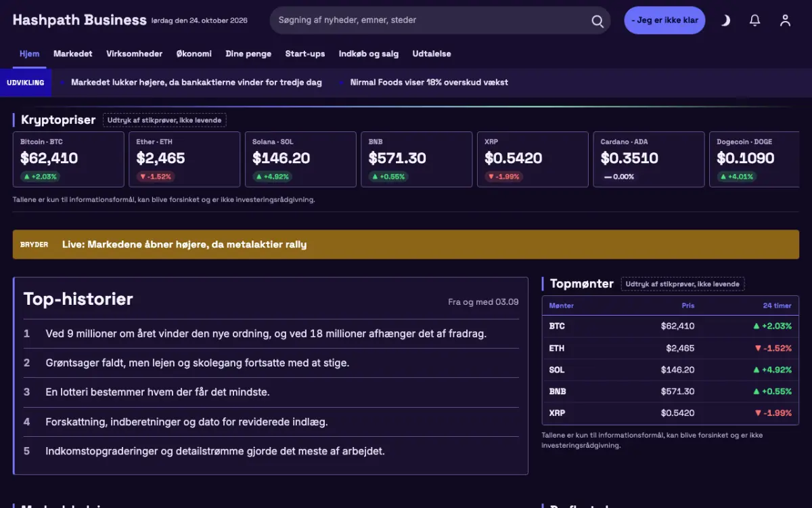This screenshot has width=812, height=508.
Task: Click the Pris column header
Action: point(688,305)
